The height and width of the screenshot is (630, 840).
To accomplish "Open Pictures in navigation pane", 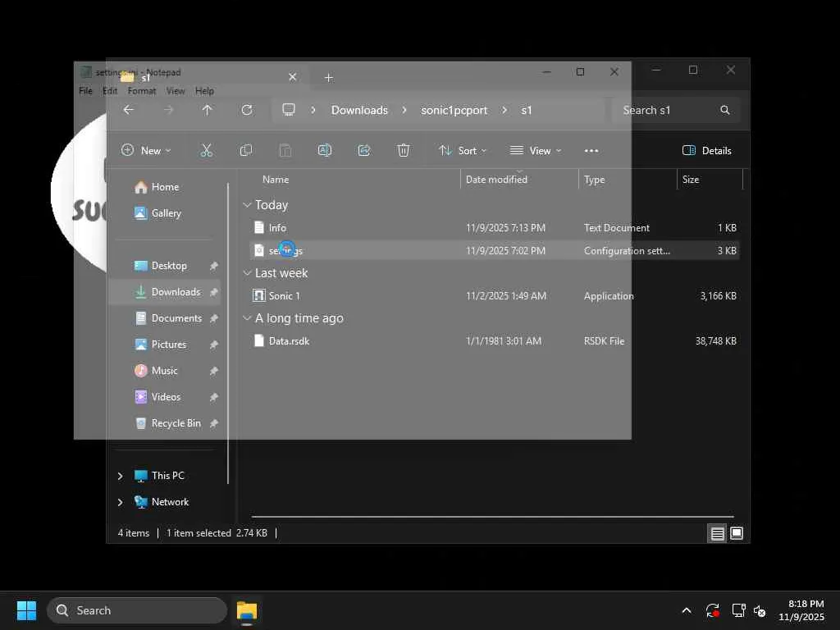I will tap(168, 345).
